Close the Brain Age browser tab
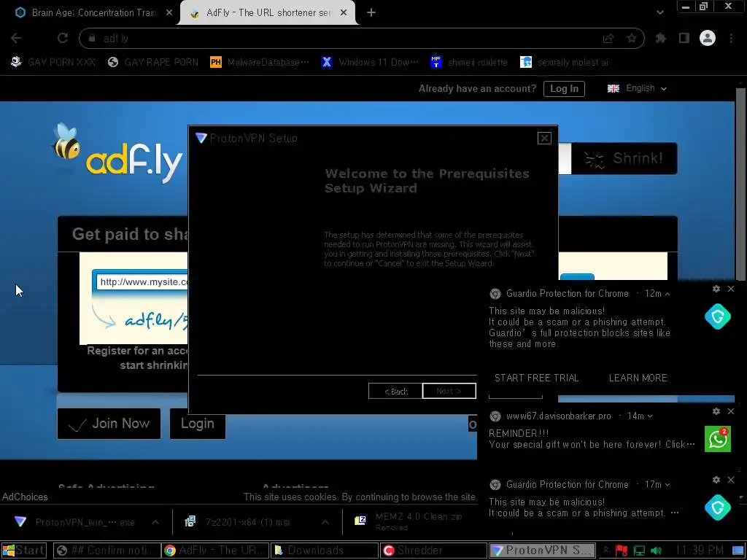Screen dimensions: 747x560 pos(169,13)
